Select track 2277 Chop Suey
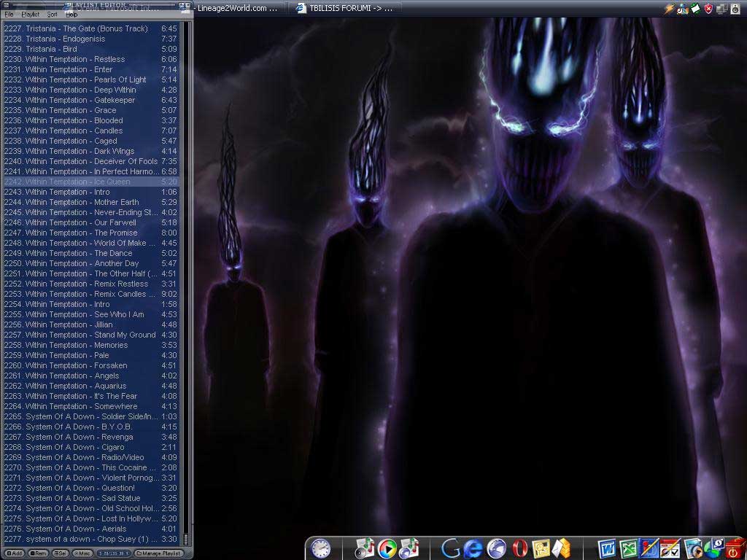 (90, 539)
